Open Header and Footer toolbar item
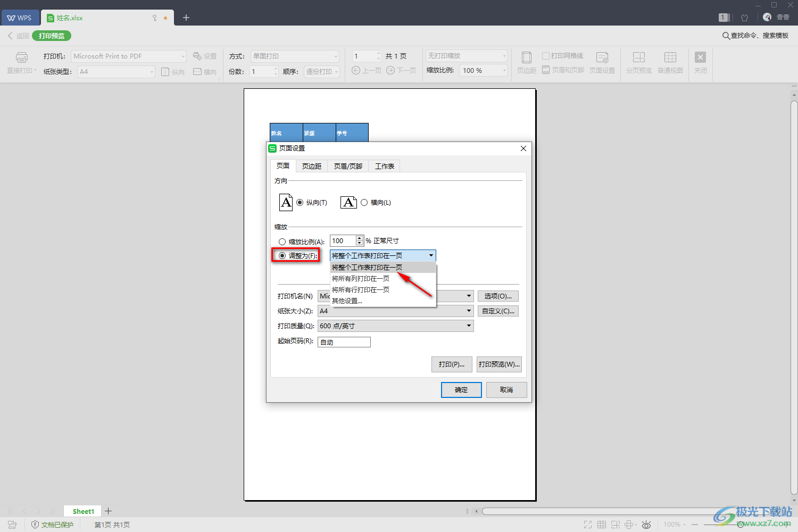Screen dimensions: 798x532 pyautogui.click(x=563, y=70)
